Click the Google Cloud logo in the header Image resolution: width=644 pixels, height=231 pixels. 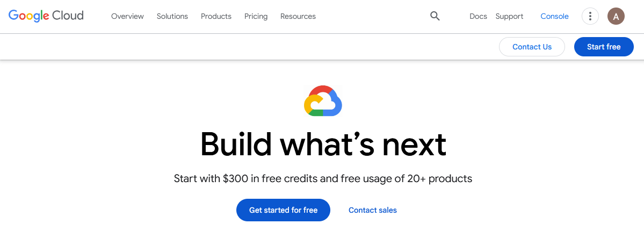click(x=46, y=16)
